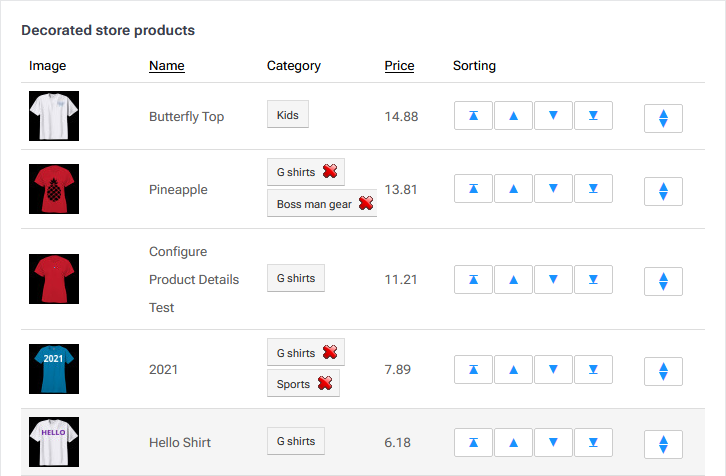Move Configure Product Details Test down one
Screen dimensions: 726x476
553,280
